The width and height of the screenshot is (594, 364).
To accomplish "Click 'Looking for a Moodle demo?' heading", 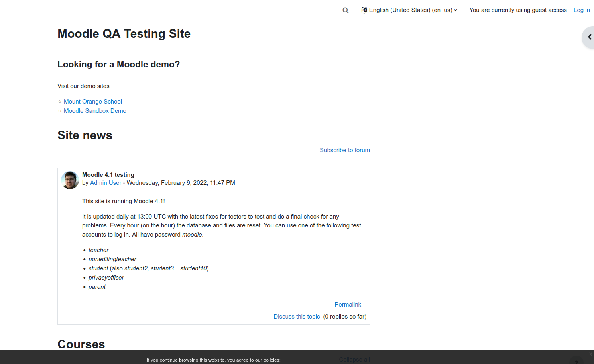I will [119, 65].
